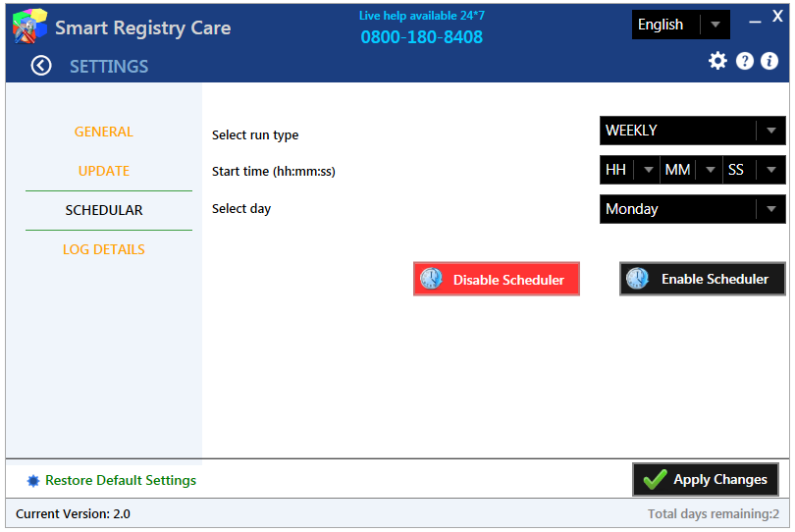Switch to the UPDATE tab
This screenshot has height=532, width=795.
coord(104,171)
